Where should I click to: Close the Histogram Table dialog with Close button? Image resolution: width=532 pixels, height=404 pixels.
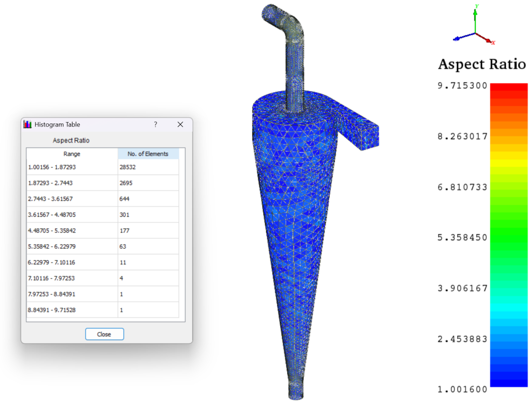pos(104,334)
